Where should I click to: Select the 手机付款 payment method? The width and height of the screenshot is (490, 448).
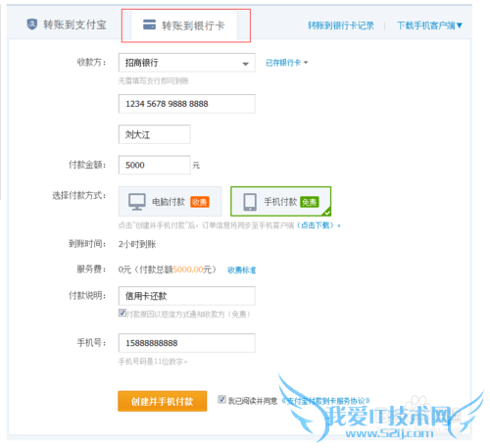pyautogui.click(x=281, y=201)
